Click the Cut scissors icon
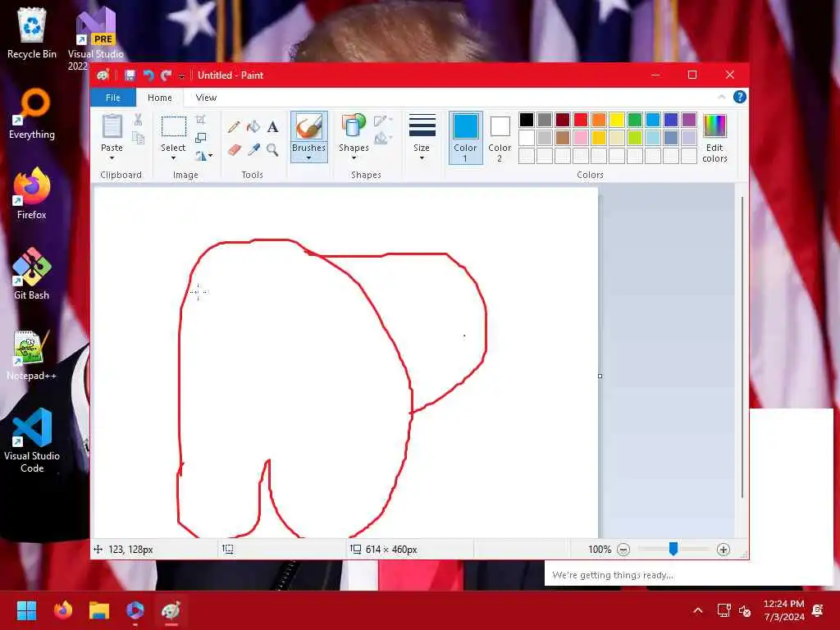 click(x=138, y=120)
